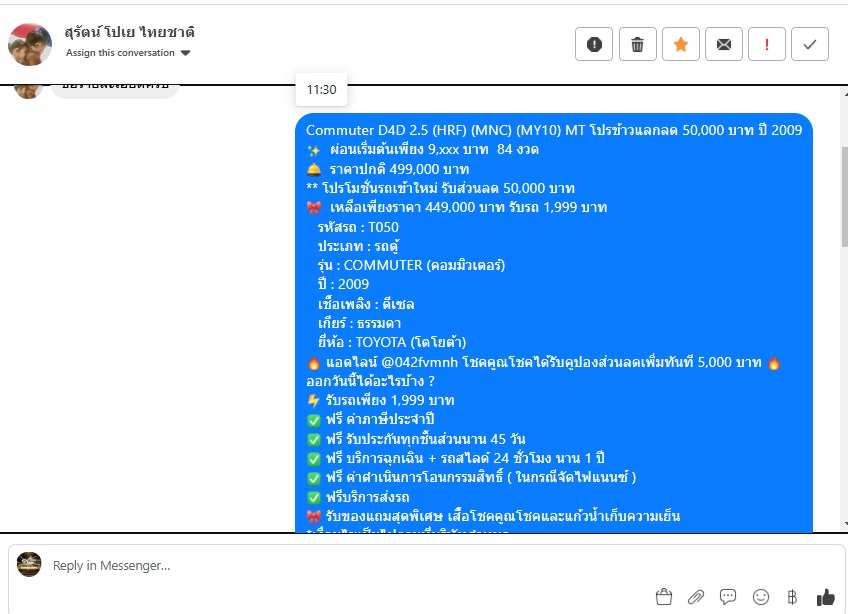Open the shopping bag icon in reply bar
Viewport: 848px width, 614px height.
(x=664, y=597)
